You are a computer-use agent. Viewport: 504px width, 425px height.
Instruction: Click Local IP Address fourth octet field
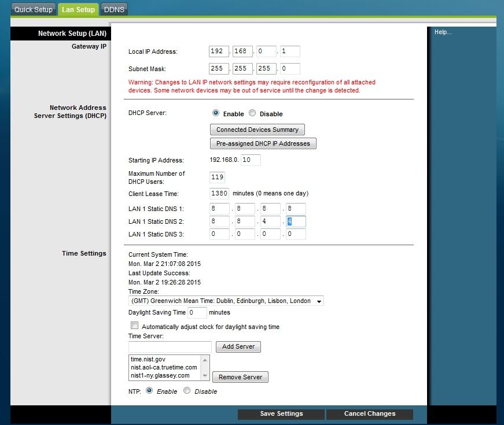point(290,51)
